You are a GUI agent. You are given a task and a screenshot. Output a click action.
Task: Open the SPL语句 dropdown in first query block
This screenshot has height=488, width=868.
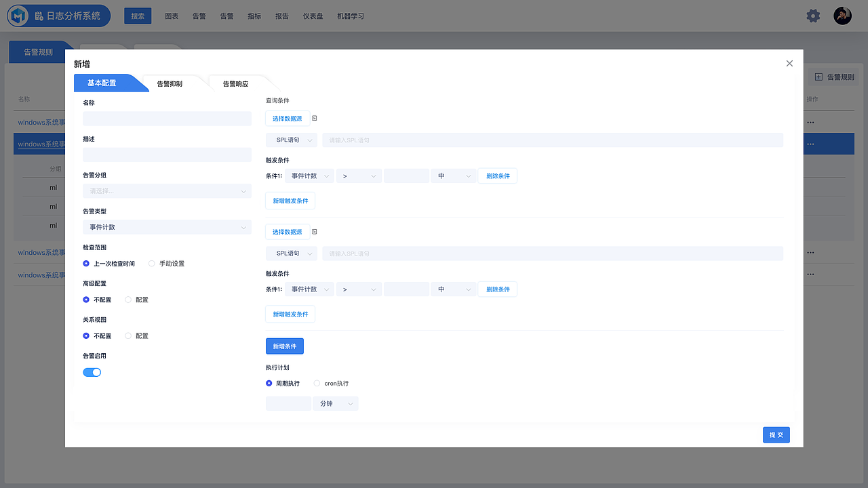pyautogui.click(x=292, y=140)
